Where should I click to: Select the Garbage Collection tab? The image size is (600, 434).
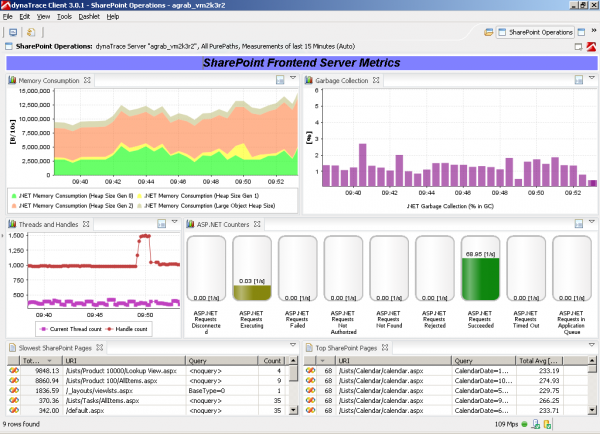(342, 80)
